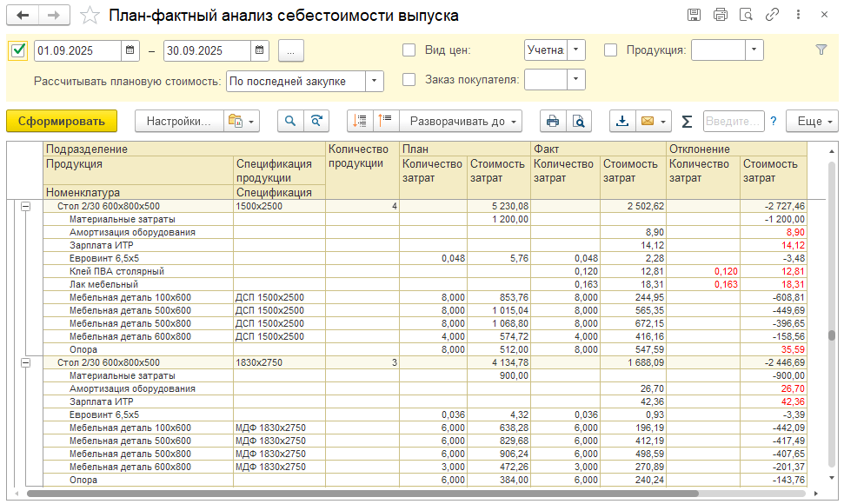The image size is (844, 504).
Task: Click the toolbar print preview icon
Action: pyautogui.click(x=578, y=122)
